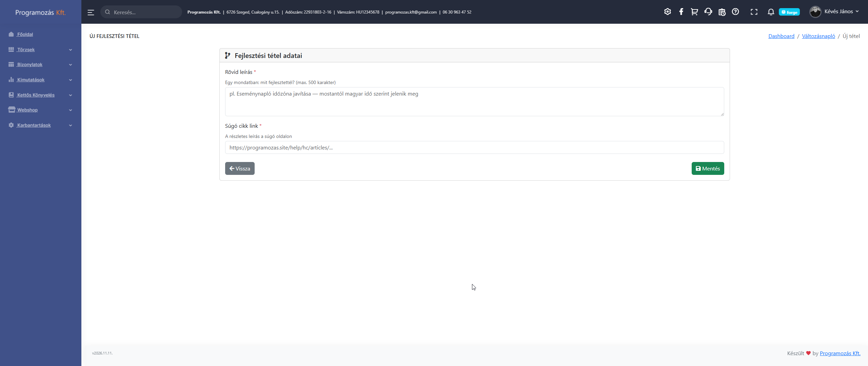Toggle fullscreen mode icon
Viewport: 868px width, 366px height.
pyautogui.click(x=754, y=12)
